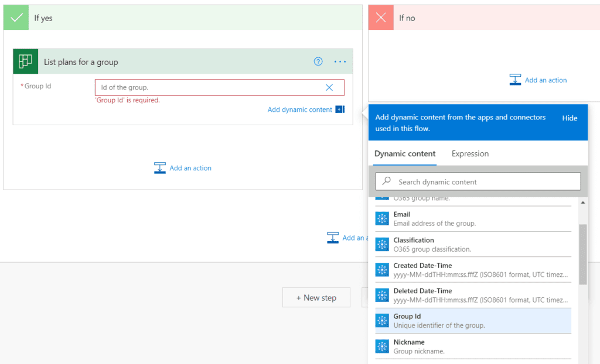600x364 pixels.
Task: Click the Add dynamic content link
Action: point(299,110)
